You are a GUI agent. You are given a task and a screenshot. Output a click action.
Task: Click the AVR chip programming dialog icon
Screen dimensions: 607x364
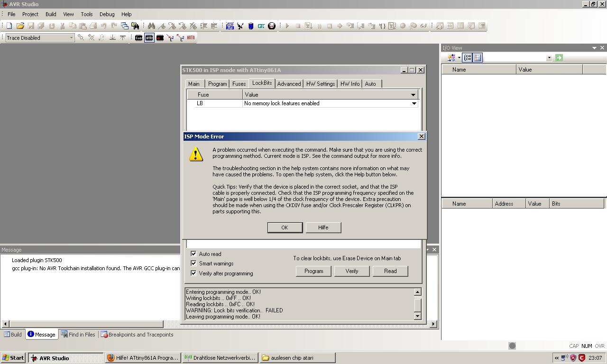point(149,38)
